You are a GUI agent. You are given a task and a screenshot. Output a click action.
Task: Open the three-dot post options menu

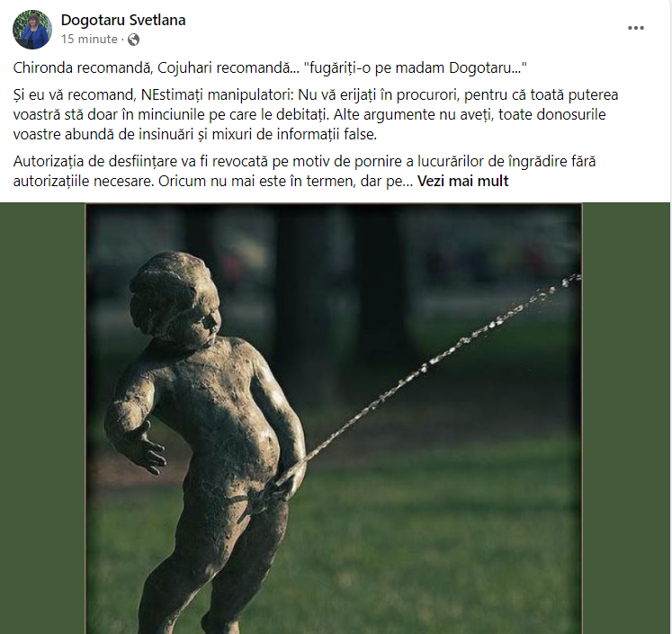(x=636, y=28)
